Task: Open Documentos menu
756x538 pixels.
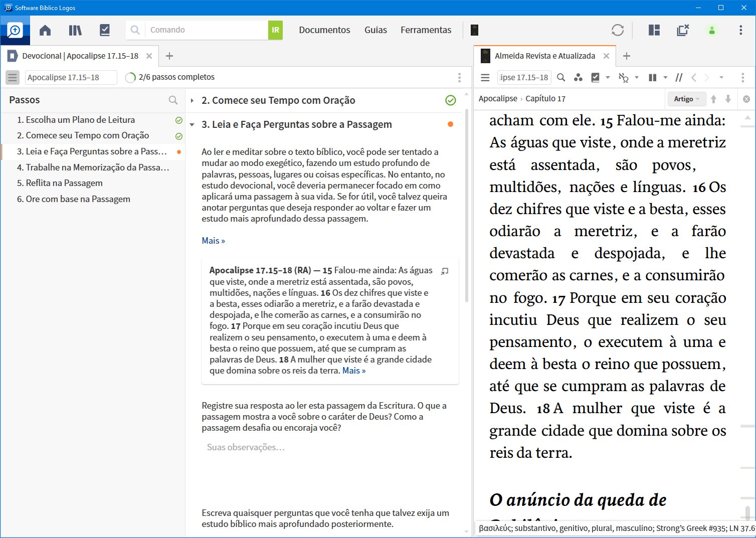Action: coord(324,30)
